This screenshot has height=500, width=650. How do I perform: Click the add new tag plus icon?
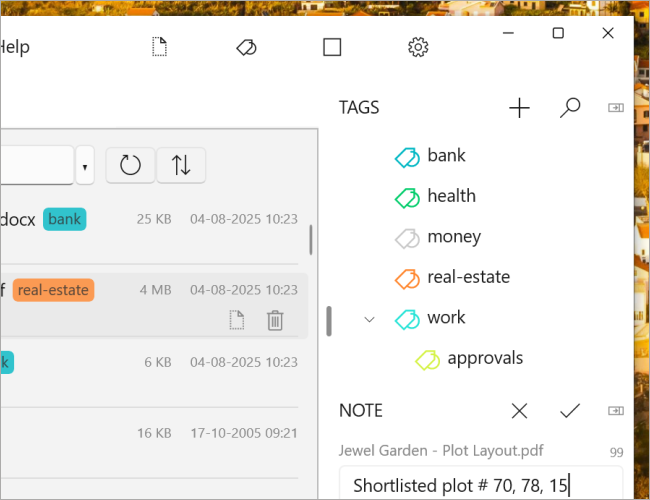[x=519, y=108]
